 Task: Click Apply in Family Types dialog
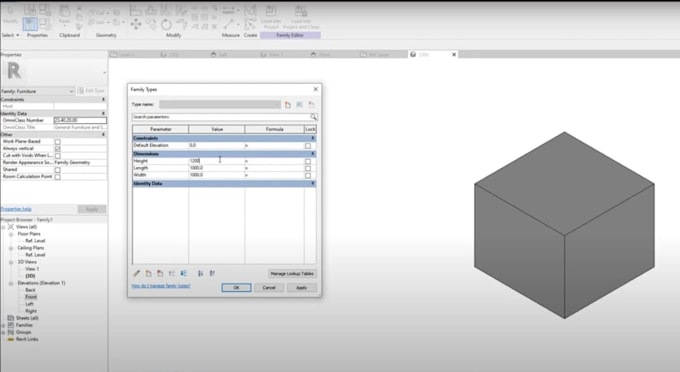coord(301,287)
